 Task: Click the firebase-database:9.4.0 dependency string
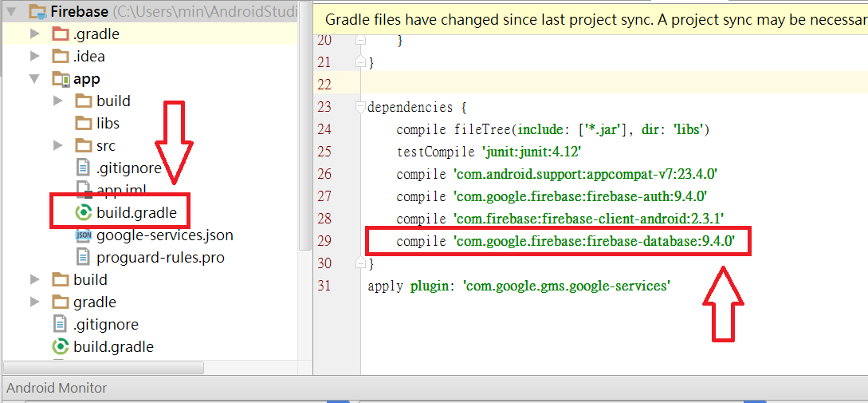point(594,241)
